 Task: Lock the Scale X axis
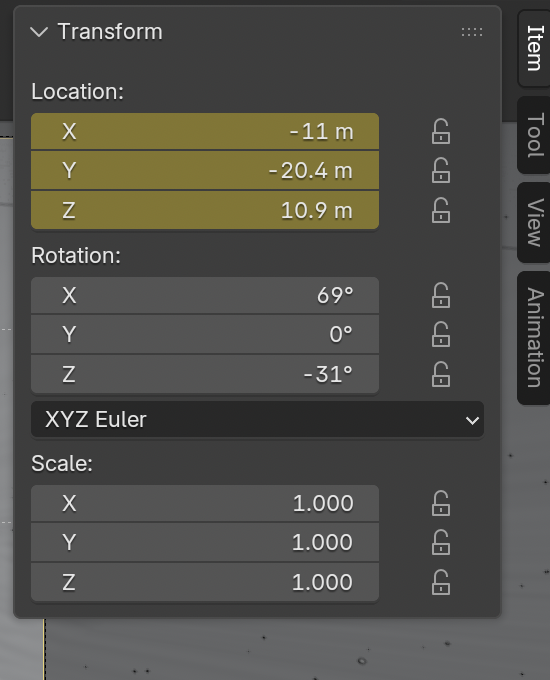[x=441, y=503]
